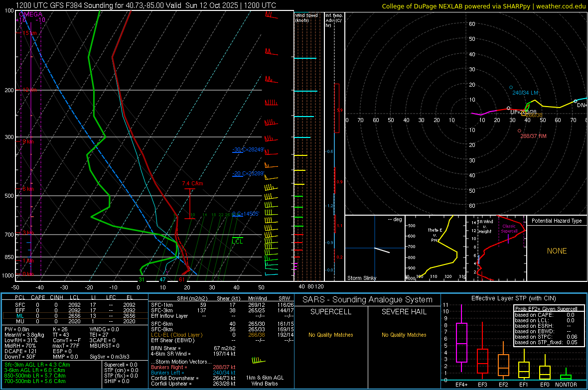Click the wind barb icon above 1km & 6km AGL
This screenshot has width=588, height=390.
(x=259, y=361)
